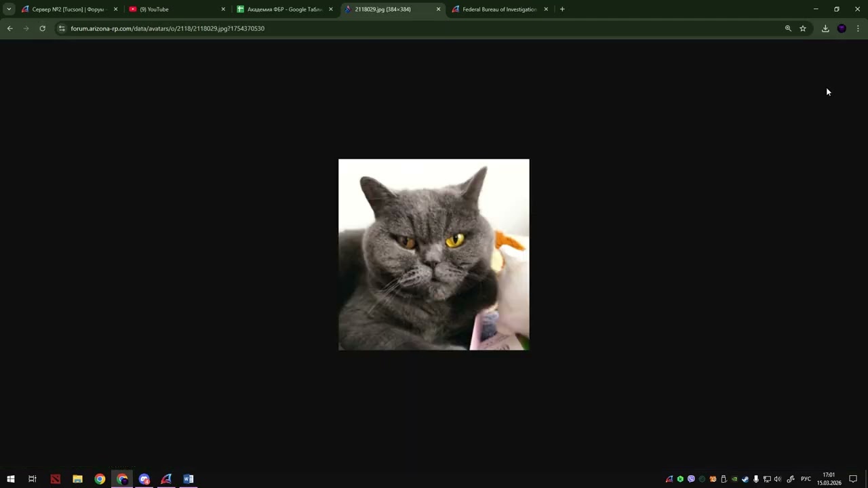Close the 2118029.jpg tab

click(438, 9)
